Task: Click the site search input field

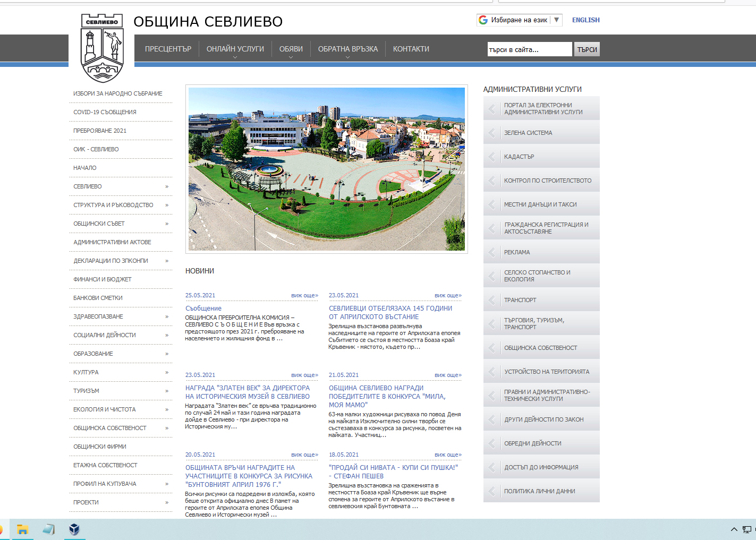Action: [x=529, y=49]
